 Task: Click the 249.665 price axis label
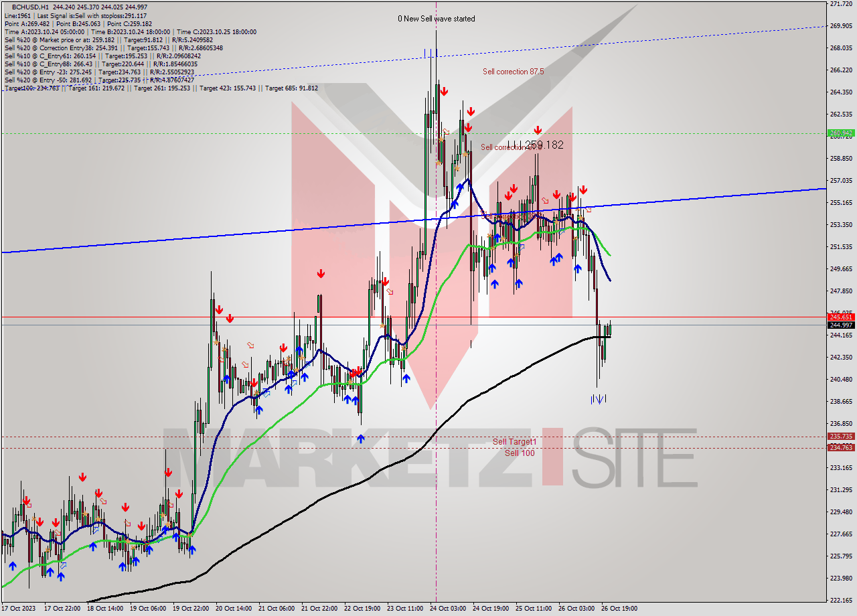(x=840, y=268)
